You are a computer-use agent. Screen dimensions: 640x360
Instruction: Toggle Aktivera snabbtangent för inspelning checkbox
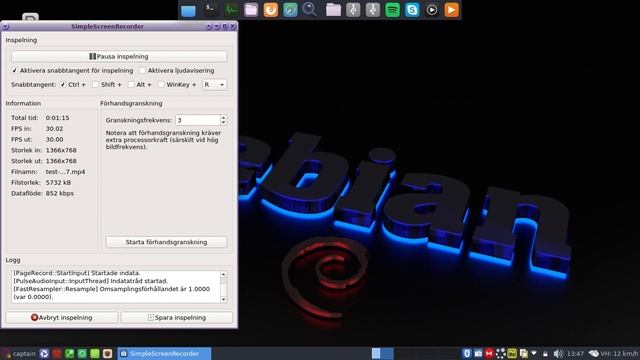[x=15, y=71]
